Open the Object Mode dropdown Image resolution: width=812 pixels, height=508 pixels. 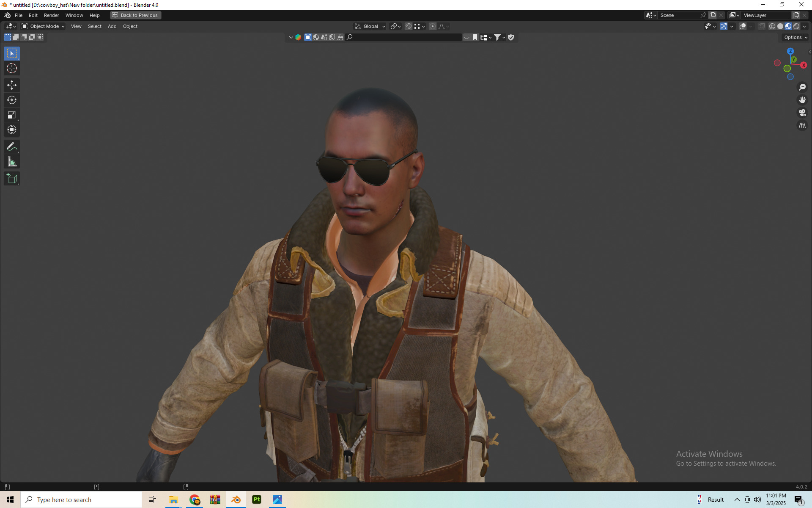[43, 26]
